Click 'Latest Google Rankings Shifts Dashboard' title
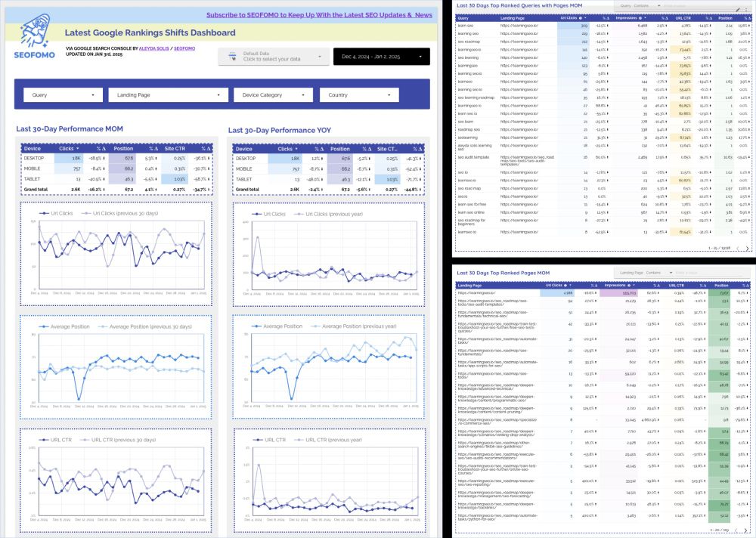This screenshot has height=538, width=756. point(150,32)
